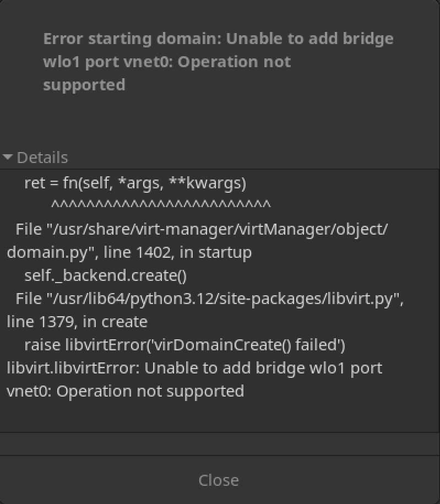Viewport: 440px width, 504px height.
Task: Click the Details expander label
Action: point(42,158)
